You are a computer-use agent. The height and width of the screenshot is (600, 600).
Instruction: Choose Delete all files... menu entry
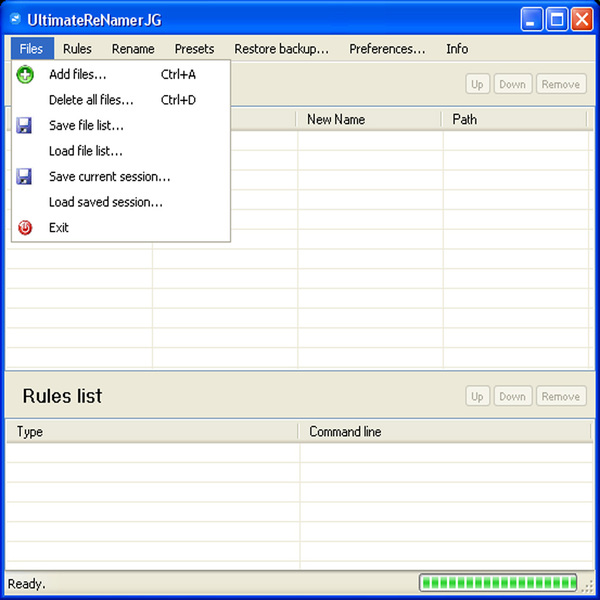[x=121, y=100]
